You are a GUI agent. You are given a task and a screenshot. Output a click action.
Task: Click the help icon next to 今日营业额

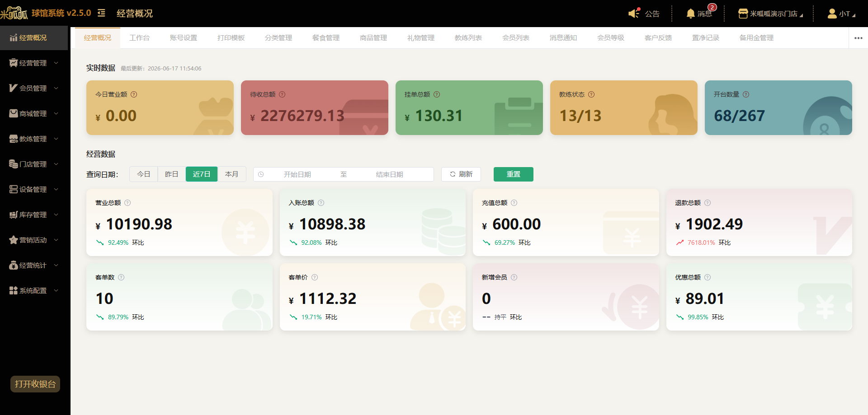click(134, 94)
